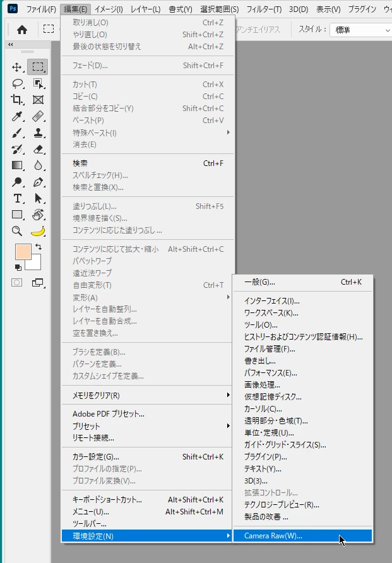Open the フィルター(T) menu
This screenshot has height=563, width=392.
[264, 9]
